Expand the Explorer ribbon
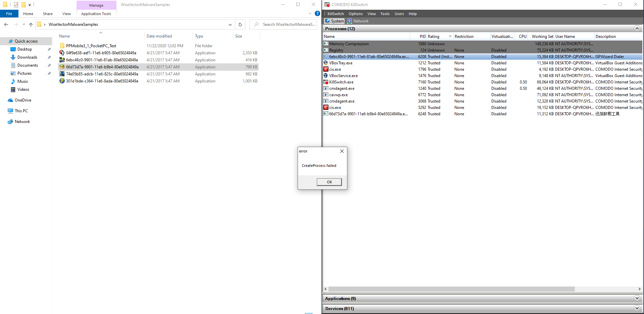Screen dimensions: 644x314 point(310,14)
